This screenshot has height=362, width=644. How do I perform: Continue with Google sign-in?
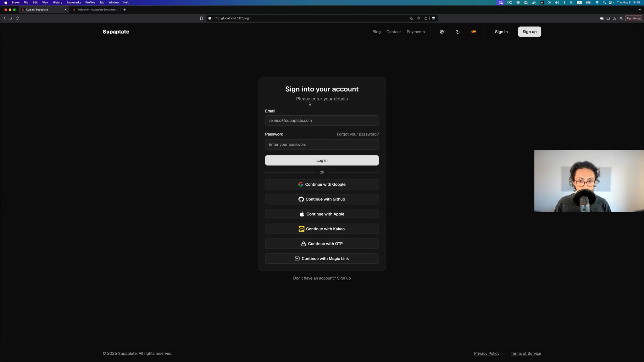(322, 184)
